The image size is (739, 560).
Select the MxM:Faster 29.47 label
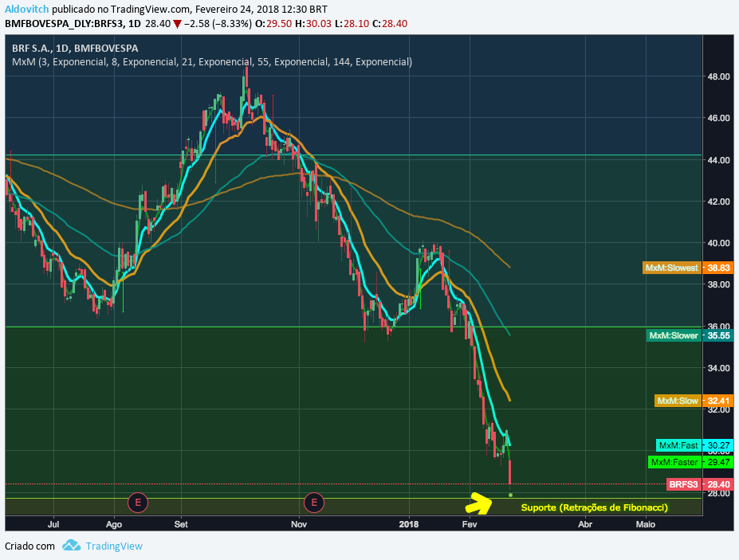(x=691, y=462)
